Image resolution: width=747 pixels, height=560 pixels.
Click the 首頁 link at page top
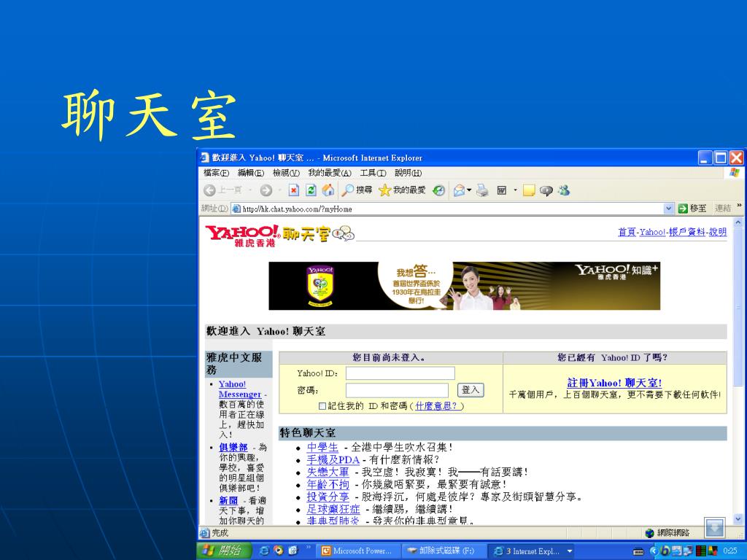coord(627,232)
